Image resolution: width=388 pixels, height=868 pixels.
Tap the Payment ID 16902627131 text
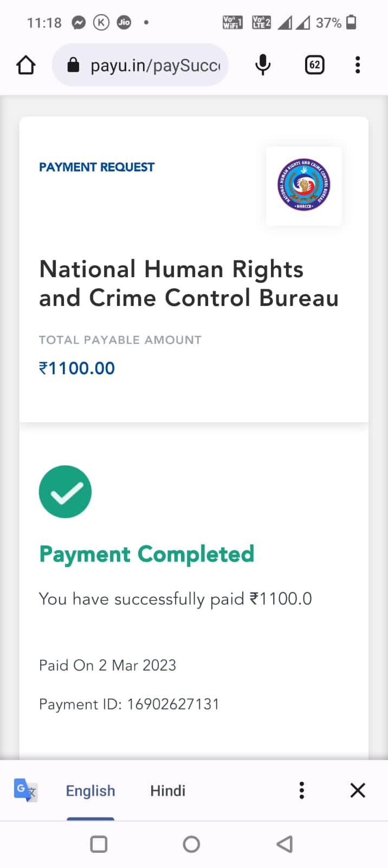(x=129, y=704)
